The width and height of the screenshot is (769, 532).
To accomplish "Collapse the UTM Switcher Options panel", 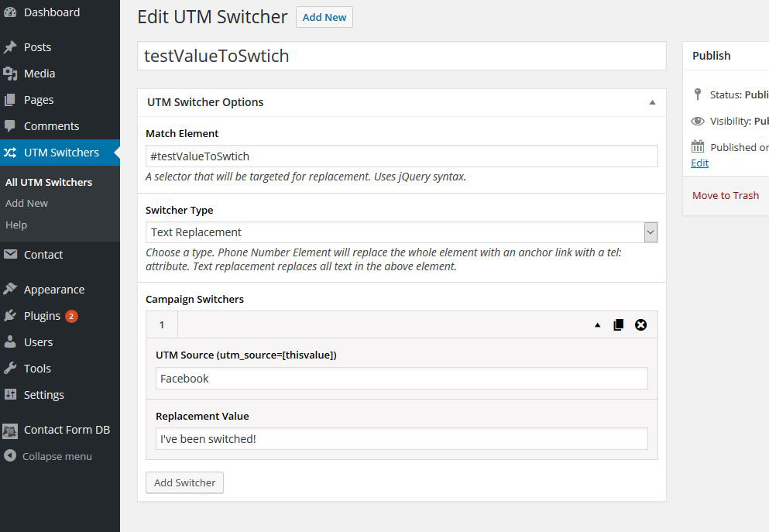I will click(x=652, y=102).
